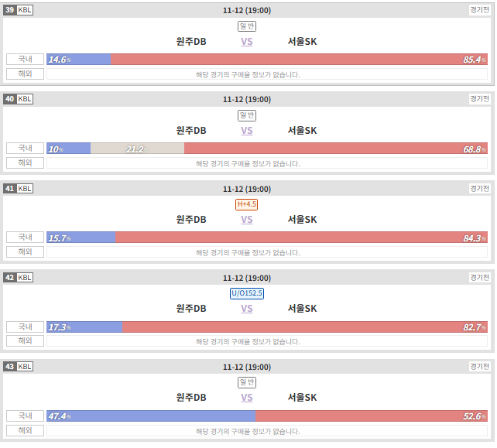
Task: Switch to 해외 in match 43
Action: 25,430
